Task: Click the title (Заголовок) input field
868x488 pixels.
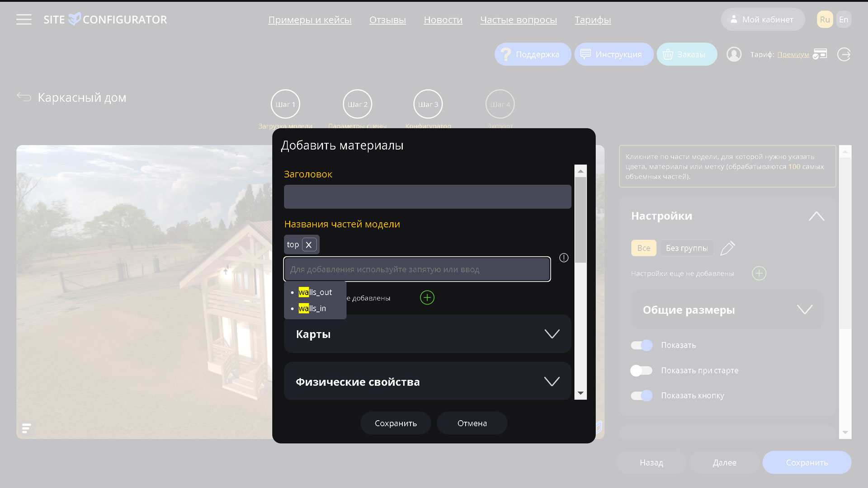Action: (x=427, y=197)
